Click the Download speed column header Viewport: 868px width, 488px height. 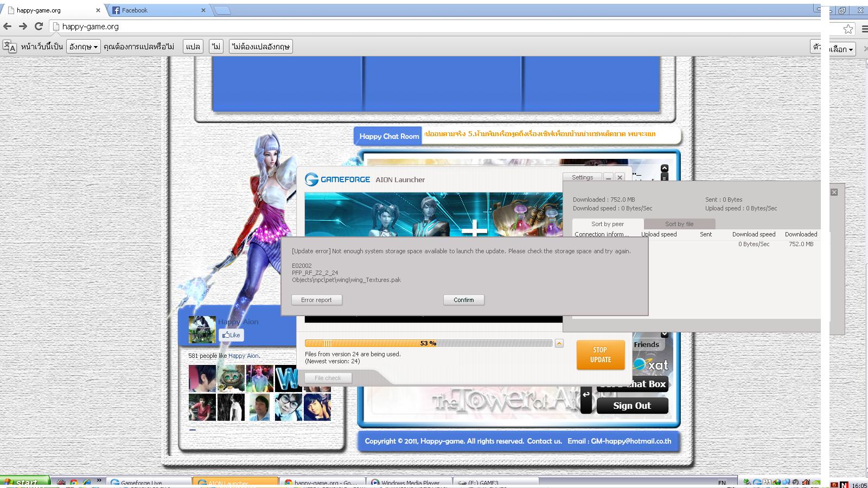(754, 234)
